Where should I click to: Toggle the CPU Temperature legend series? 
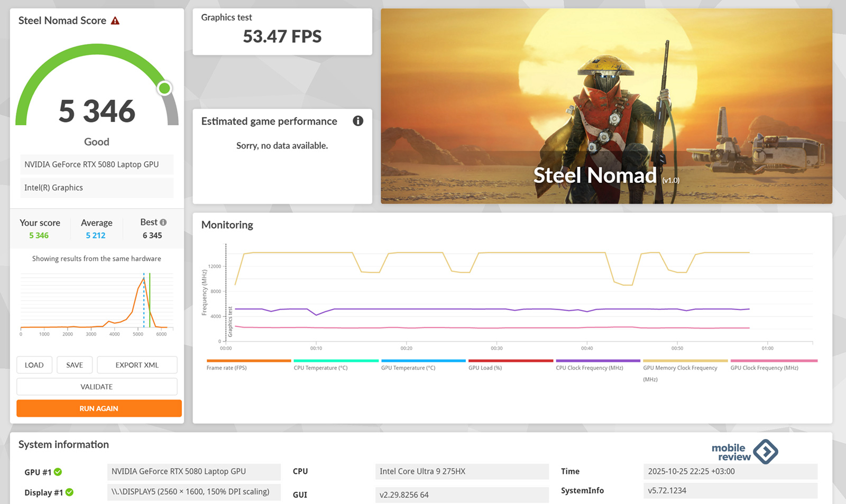point(336,365)
